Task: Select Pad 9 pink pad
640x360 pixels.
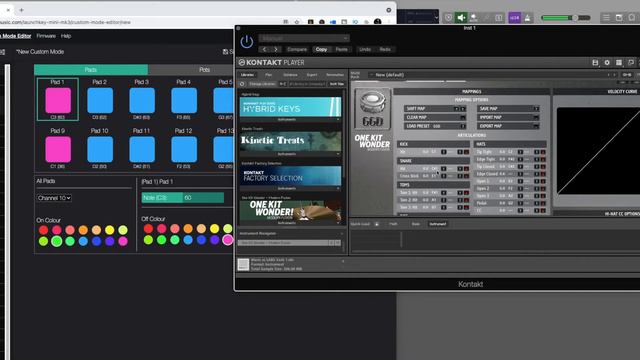Action: [58, 149]
